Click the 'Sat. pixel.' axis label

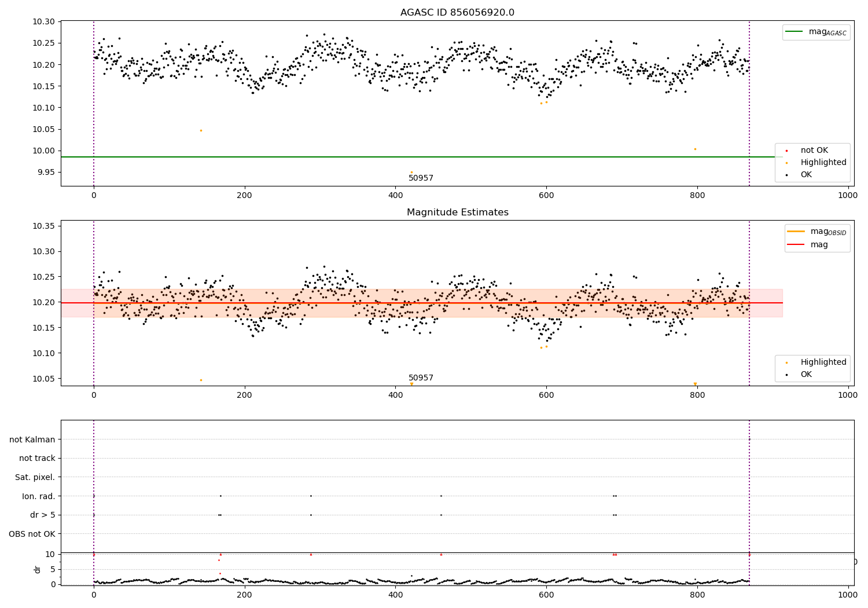[x=35, y=477]
